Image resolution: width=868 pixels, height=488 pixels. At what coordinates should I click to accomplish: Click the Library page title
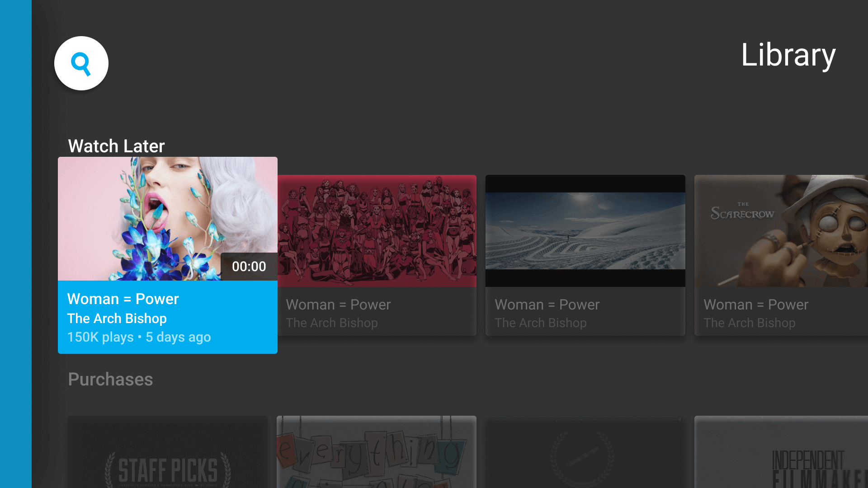click(x=788, y=55)
